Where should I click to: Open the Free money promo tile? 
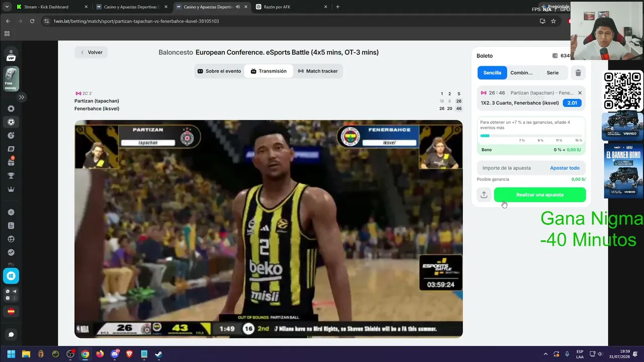11,79
